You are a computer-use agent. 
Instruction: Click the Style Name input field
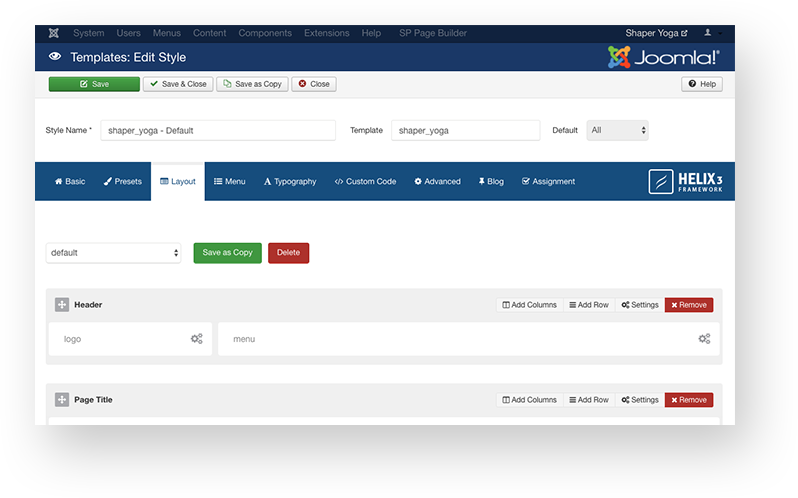click(217, 130)
